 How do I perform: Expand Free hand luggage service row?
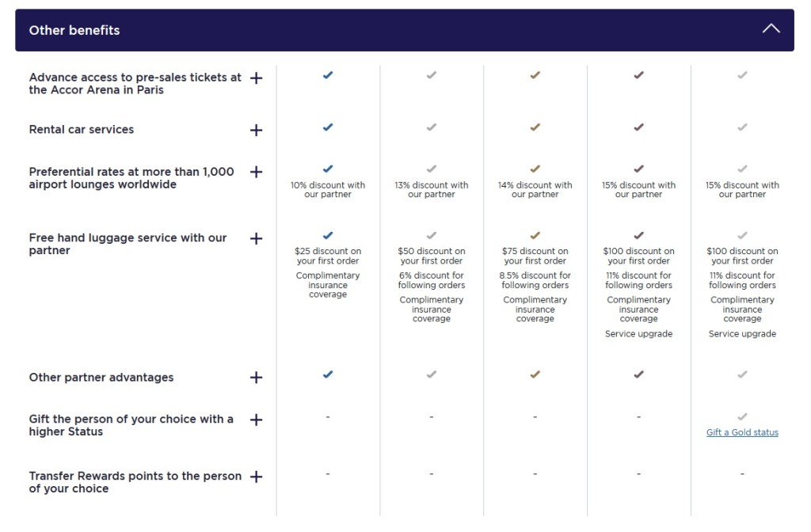click(256, 238)
